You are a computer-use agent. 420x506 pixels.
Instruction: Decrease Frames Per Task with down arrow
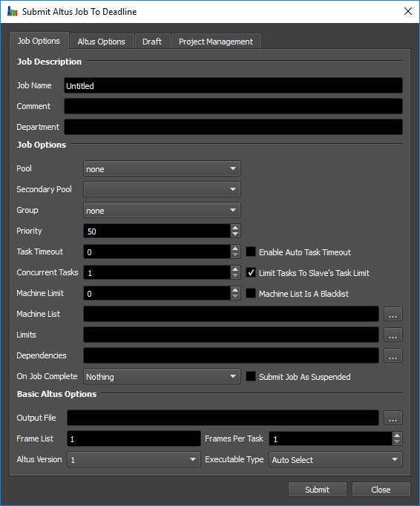pyautogui.click(x=397, y=442)
